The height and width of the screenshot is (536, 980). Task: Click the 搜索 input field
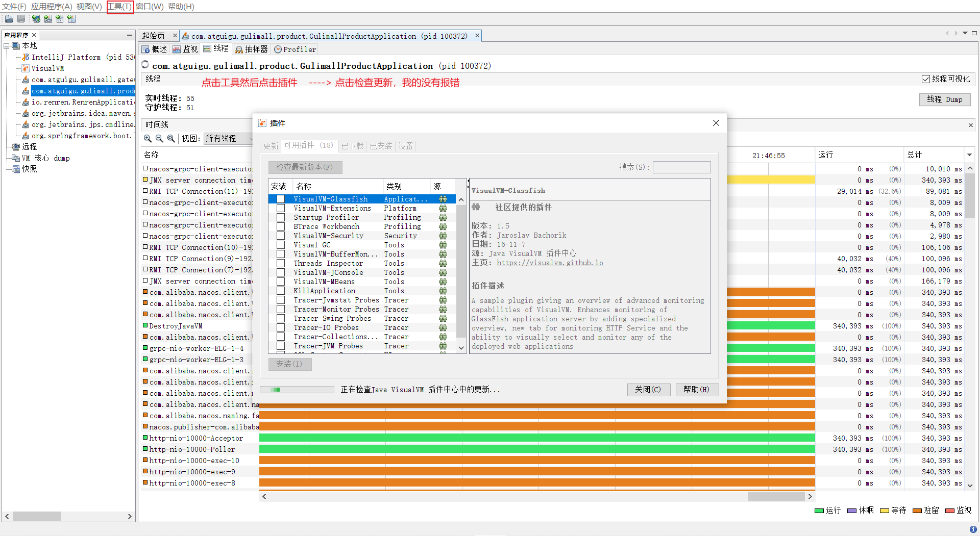coord(681,167)
